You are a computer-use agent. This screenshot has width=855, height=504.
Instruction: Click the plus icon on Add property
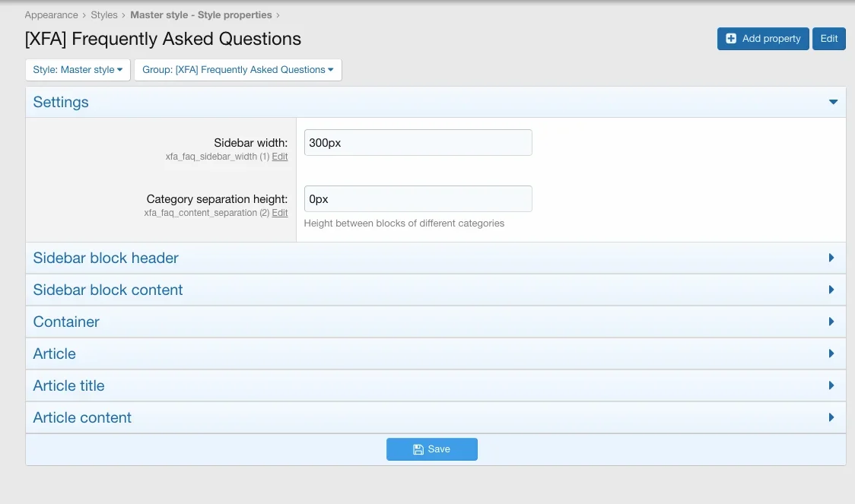pos(731,39)
